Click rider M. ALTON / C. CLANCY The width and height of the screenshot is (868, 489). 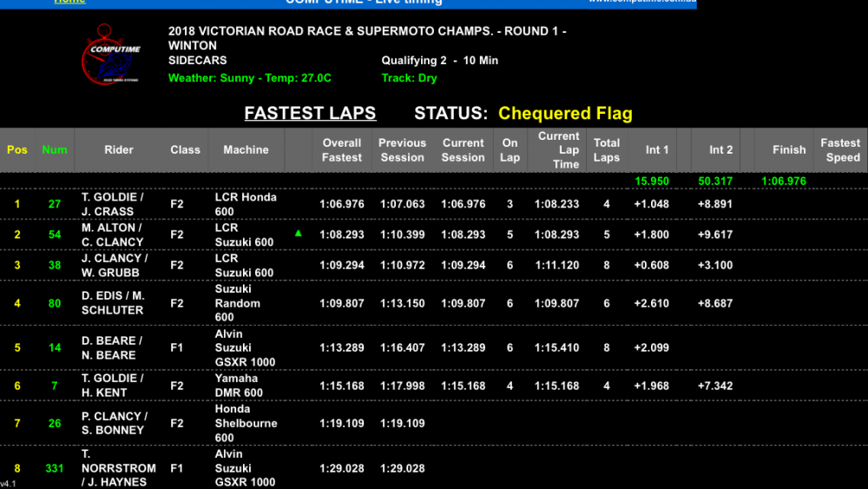tap(112, 235)
